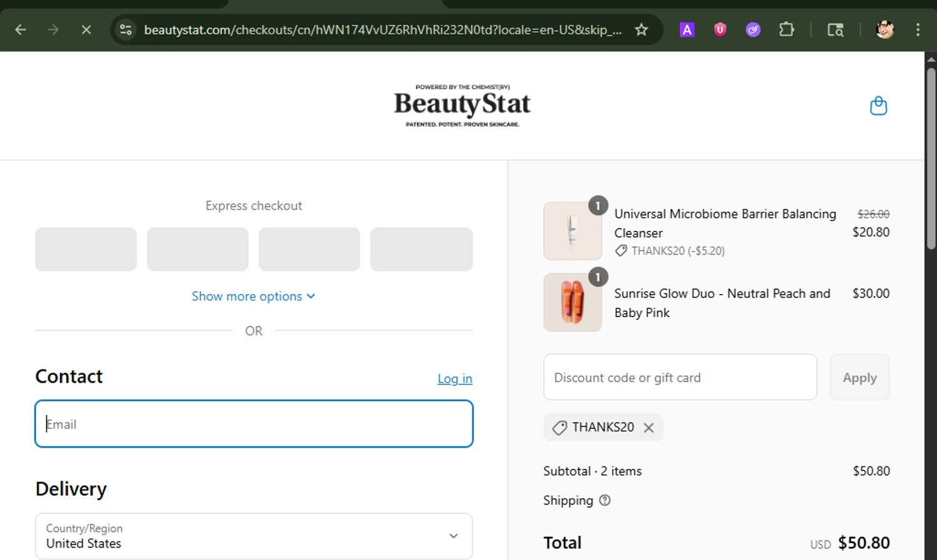Click the Microbiome Cleanser product thumbnail

[x=573, y=231]
